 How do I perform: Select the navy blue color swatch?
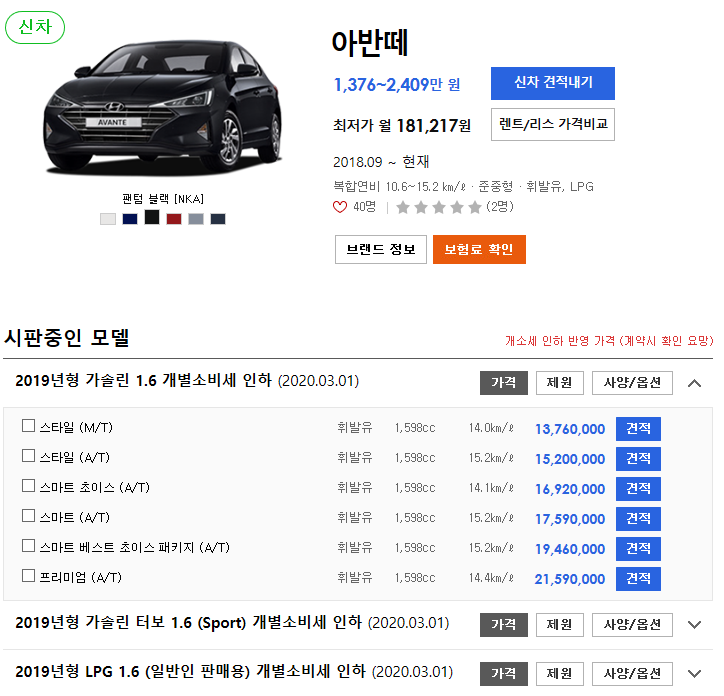(x=130, y=219)
